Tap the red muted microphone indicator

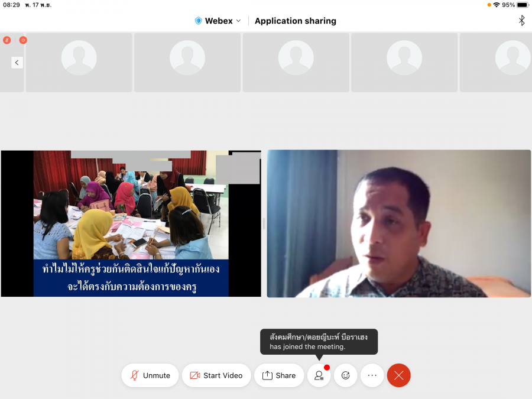[7, 40]
